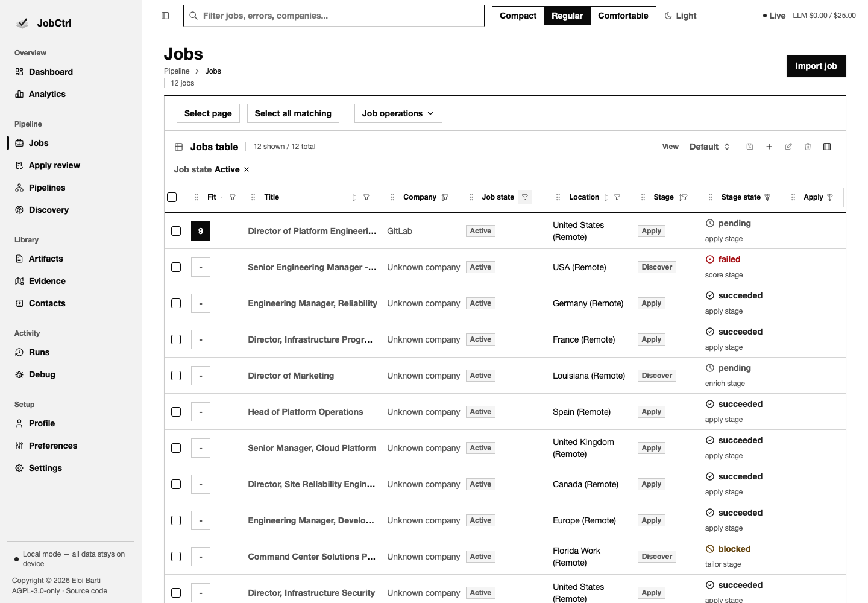This screenshot has height=603, width=868.
Task: Edit the Default view with the pencil icon
Action: (x=788, y=147)
